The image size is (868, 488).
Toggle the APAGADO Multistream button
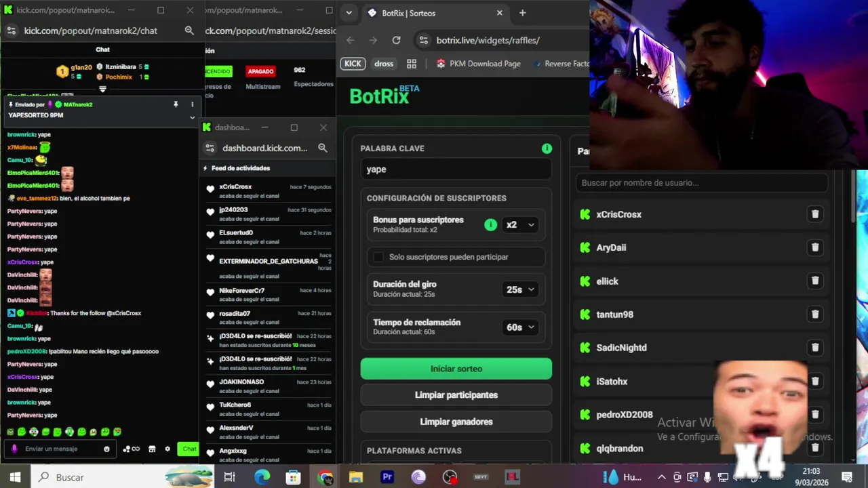tap(260, 71)
